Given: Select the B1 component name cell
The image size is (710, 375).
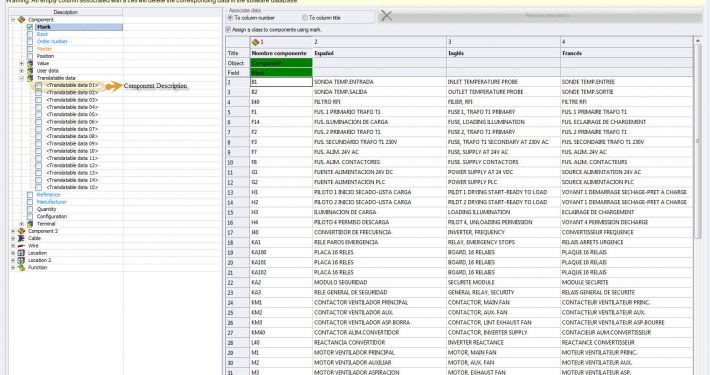Looking at the screenshot, I should pyautogui.click(x=281, y=82).
